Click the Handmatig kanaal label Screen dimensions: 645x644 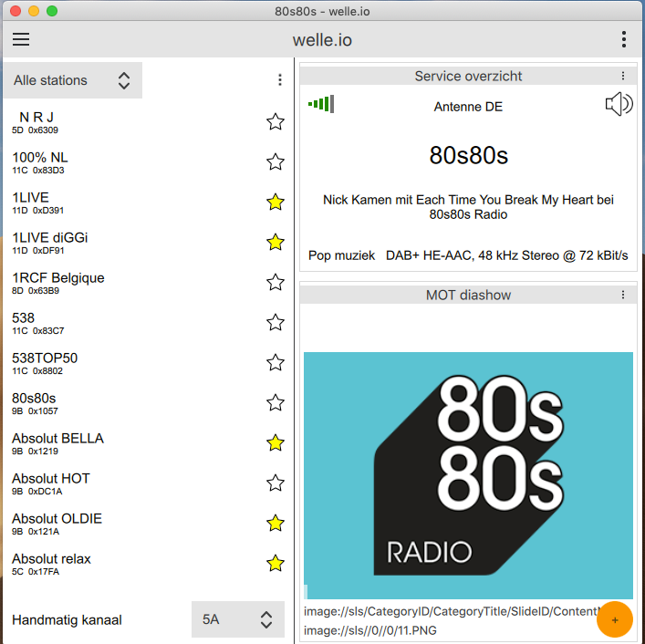[67, 619]
